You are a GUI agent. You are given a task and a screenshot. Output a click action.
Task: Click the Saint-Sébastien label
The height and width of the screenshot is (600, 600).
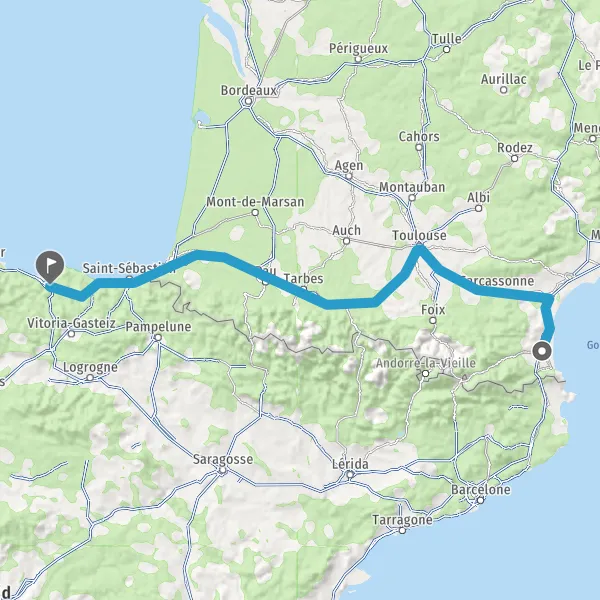[x=129, y=268]
